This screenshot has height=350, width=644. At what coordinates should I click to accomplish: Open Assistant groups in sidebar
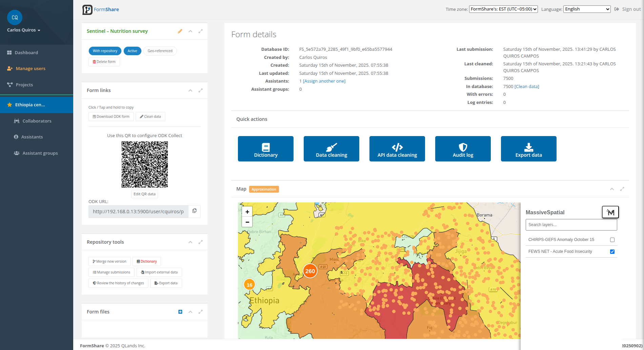pyautogui.click(x=37, y=153)
